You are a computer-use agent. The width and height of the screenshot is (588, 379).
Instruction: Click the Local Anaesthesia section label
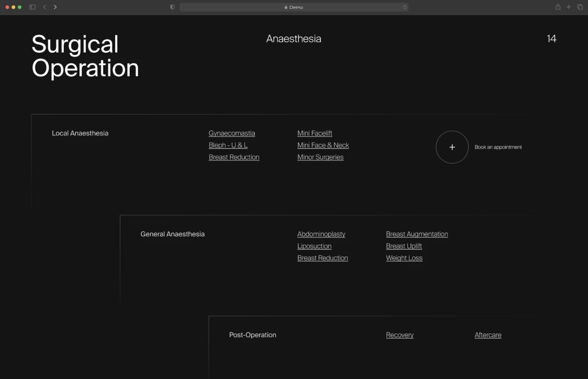(x=80, y=133)
